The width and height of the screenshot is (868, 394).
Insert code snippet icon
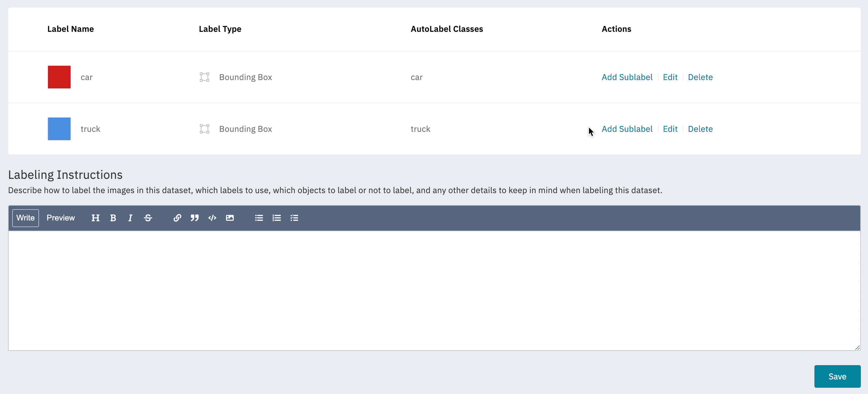click(212, 218)
